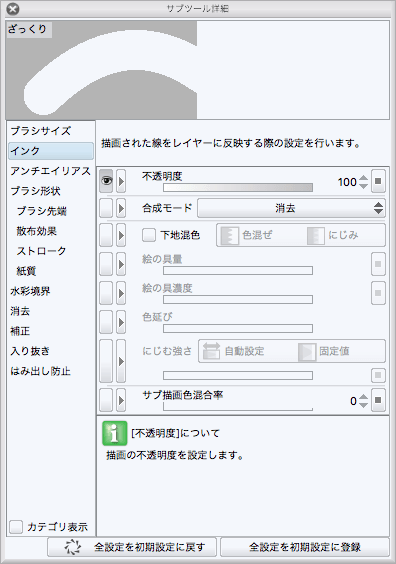Toggle tool property visibility for 絵の具量 row
396x564 pixels.
tap(106, 264)
